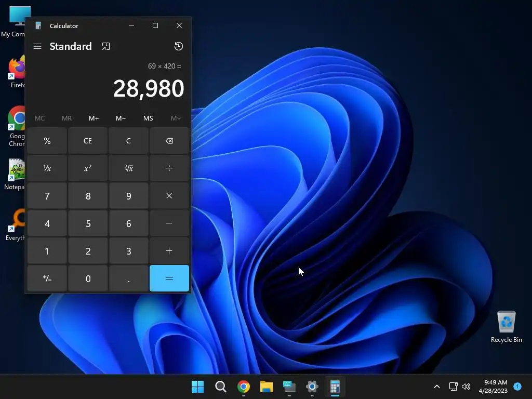Maximize the Calculator window
The width and height of the screenshot is (532, 399).
pos(155,25)
